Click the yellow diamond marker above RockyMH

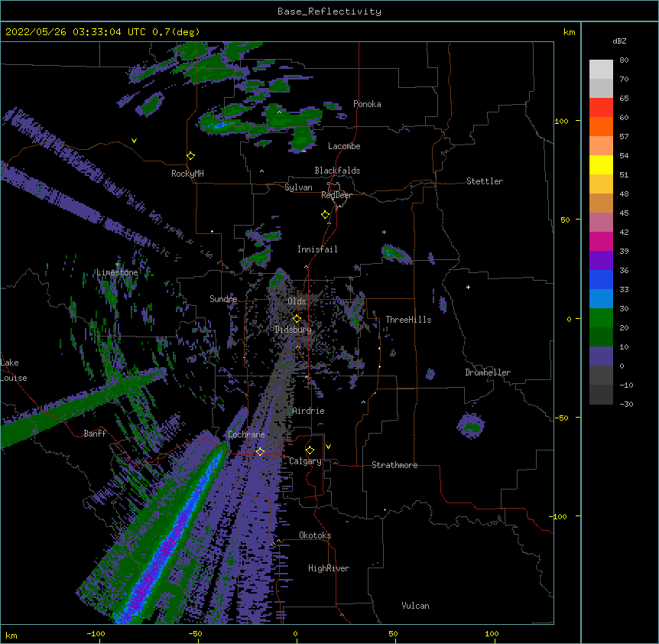[x=191, y=156]
